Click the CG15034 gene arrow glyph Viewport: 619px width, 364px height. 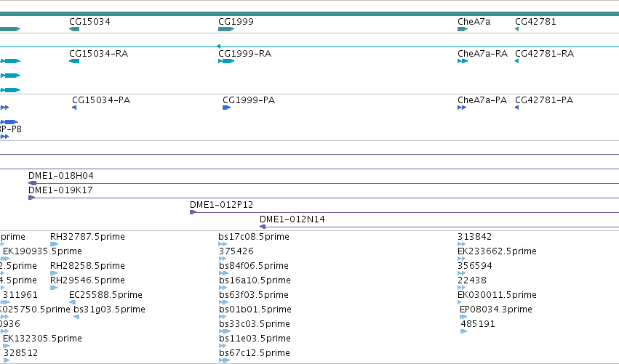coord(74,29)
